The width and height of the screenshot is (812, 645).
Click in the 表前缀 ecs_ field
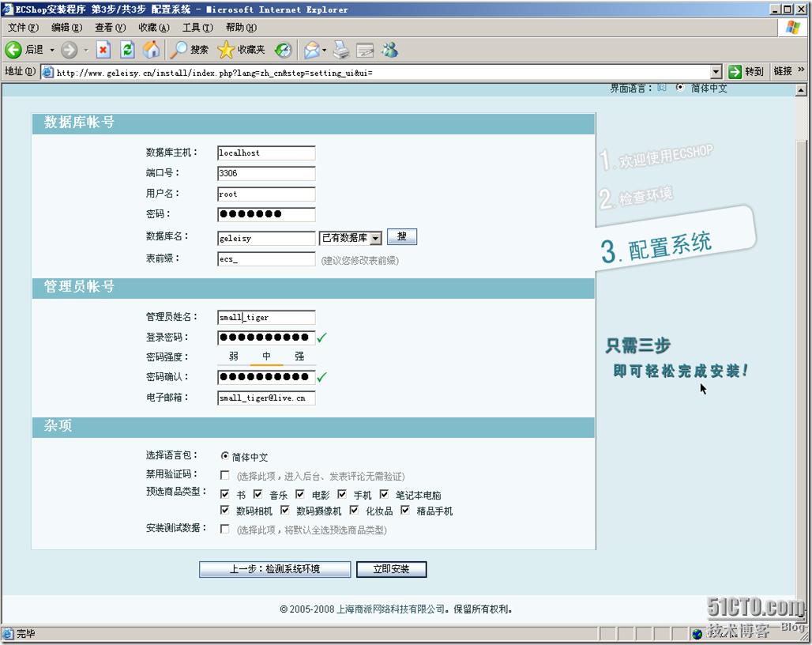[x=266, y=259]
